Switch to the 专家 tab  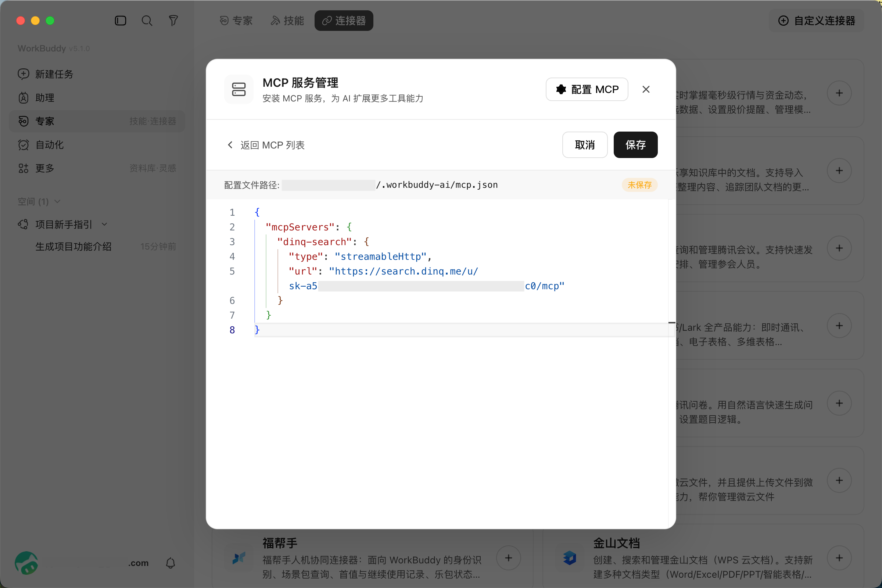(x=236, y=21)
